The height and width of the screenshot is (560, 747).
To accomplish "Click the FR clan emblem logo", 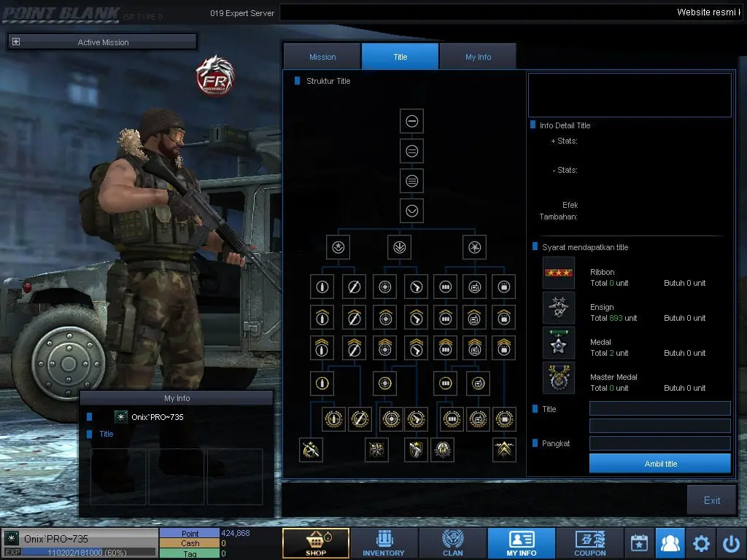I will click(x=215, y=75).
